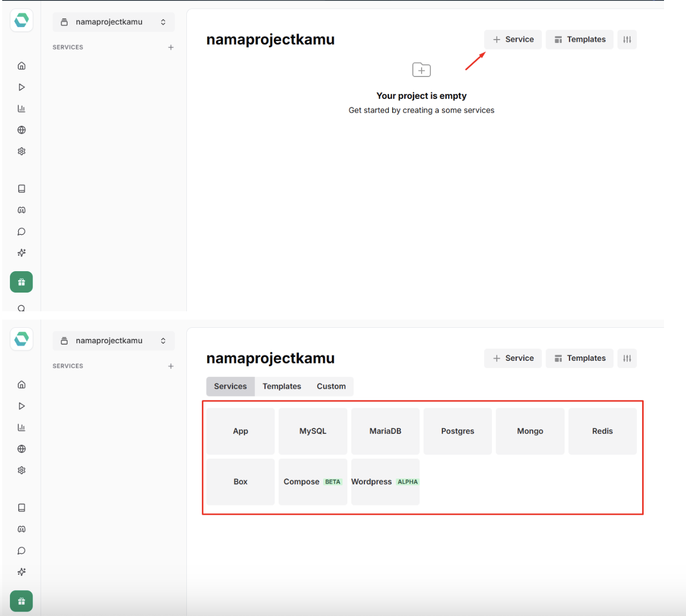Switch to the Services tab
Viewport: 686px width, 616px height.
230,387
